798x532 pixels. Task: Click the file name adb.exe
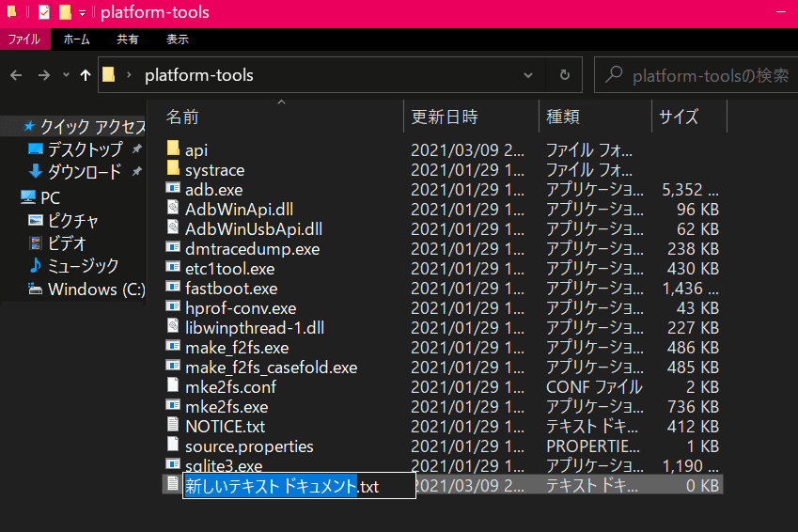(x=213, y=190)
